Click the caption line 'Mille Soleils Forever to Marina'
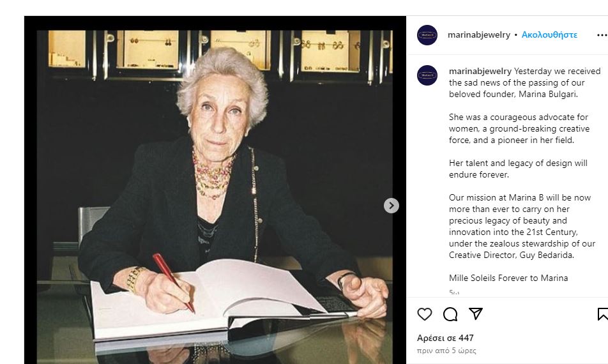608x364 pixels. coord(508,278)
